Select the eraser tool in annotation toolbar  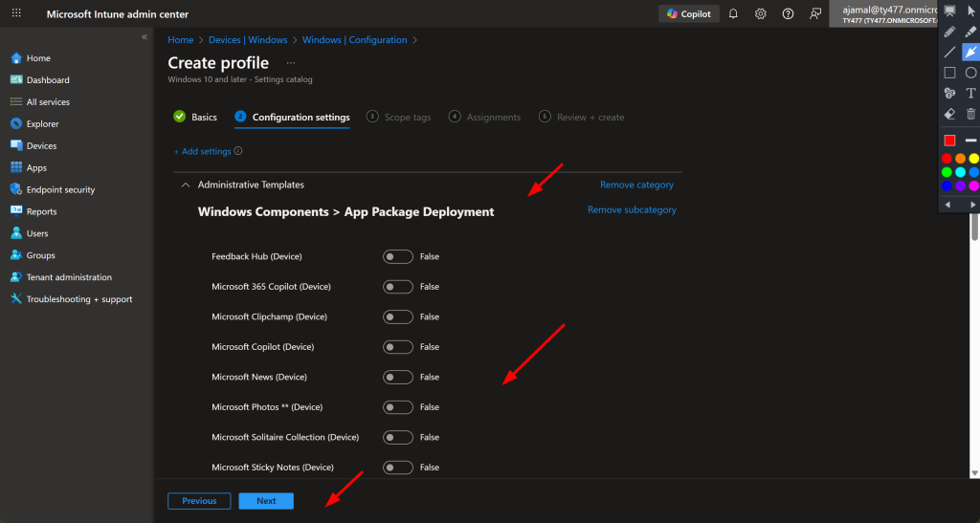(949, 114)
